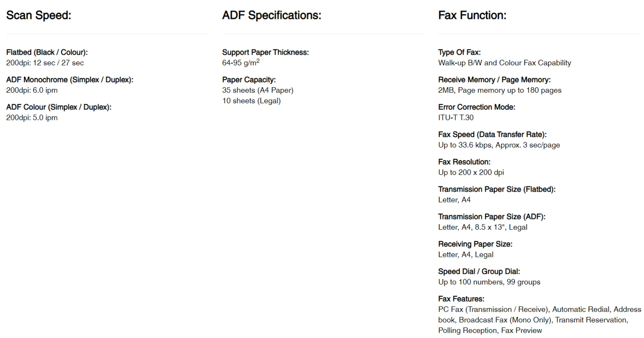Click the Receive Memory / Page Memory label
Viewport: 644px width, 338px height.
[494, 80]
